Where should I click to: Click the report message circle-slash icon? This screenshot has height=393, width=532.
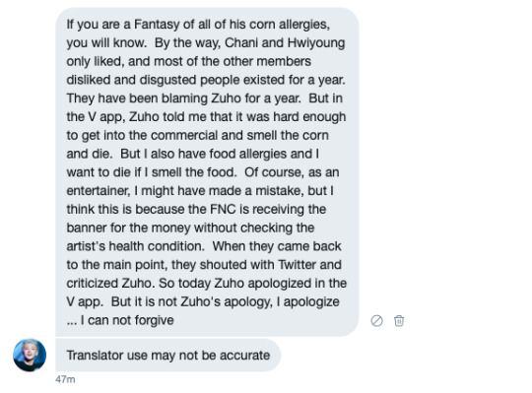click(x=376, y=320)
